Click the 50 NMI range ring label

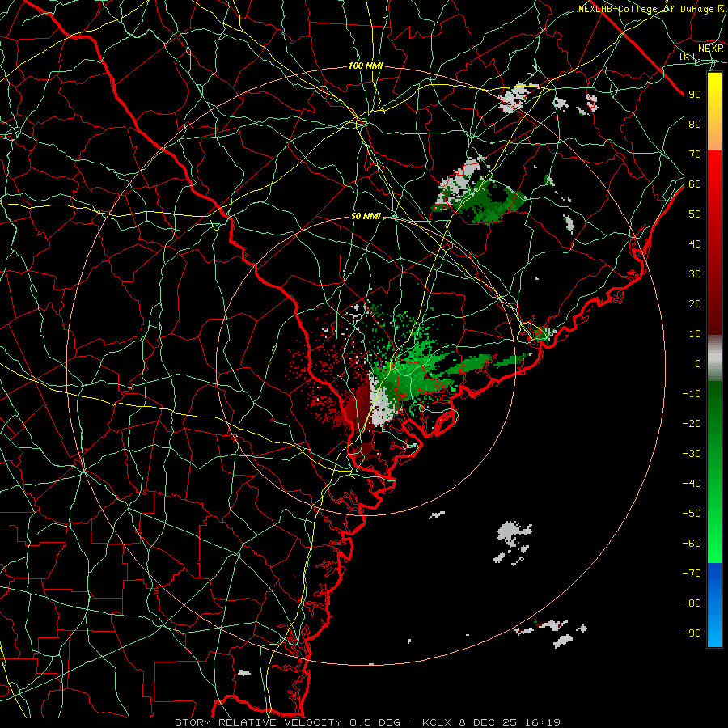[x=366, y=216]
